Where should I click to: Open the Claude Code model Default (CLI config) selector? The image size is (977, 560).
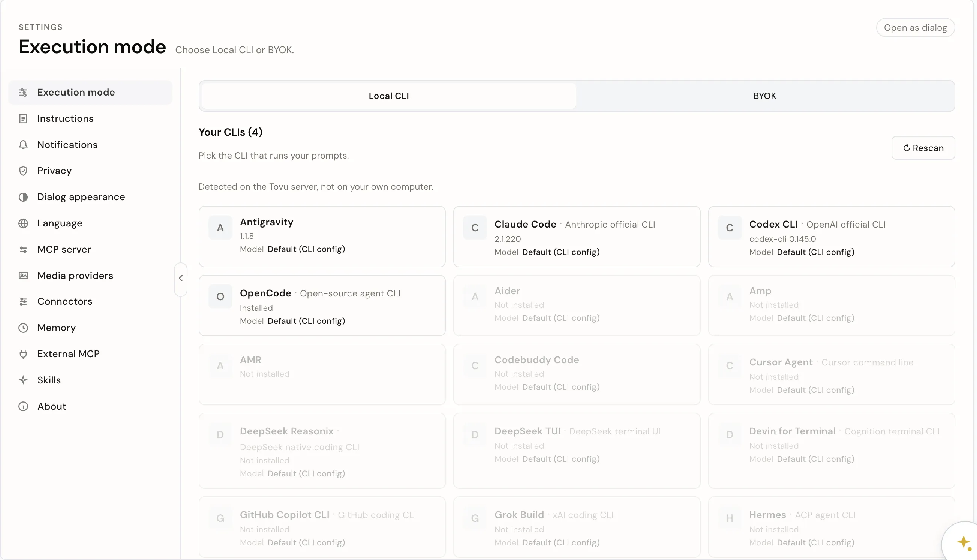pos(561,252)
